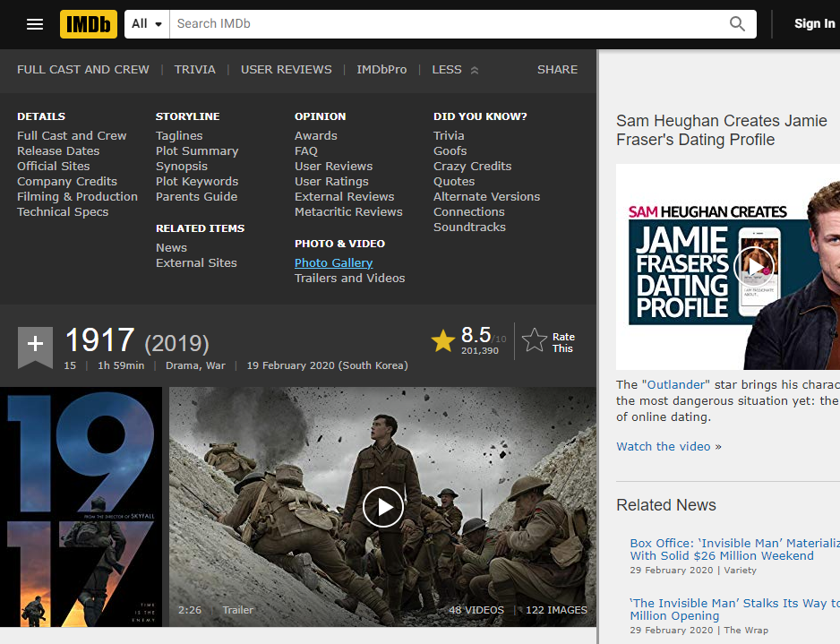
Task: Open Parents Guide link
Action: [197, 197]
